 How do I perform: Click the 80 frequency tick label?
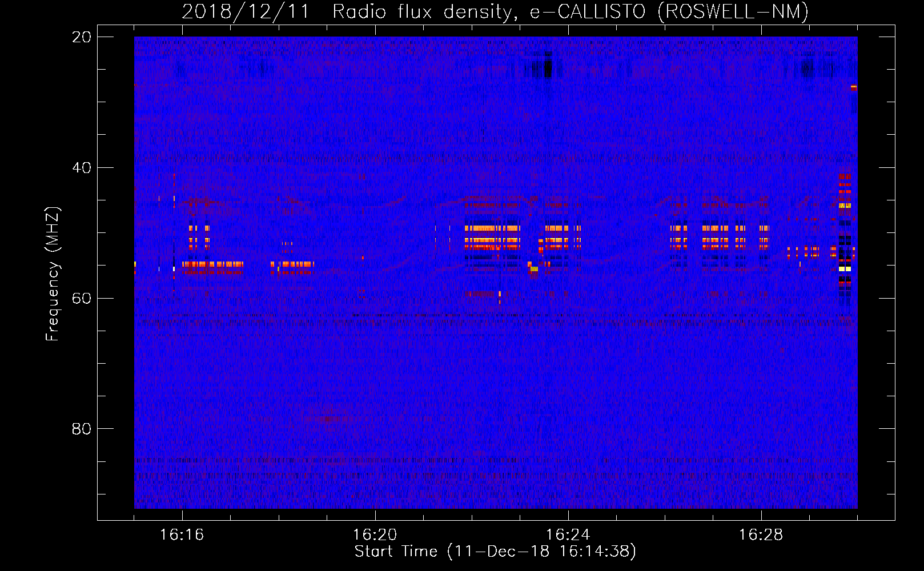click(x=82, y=429)
